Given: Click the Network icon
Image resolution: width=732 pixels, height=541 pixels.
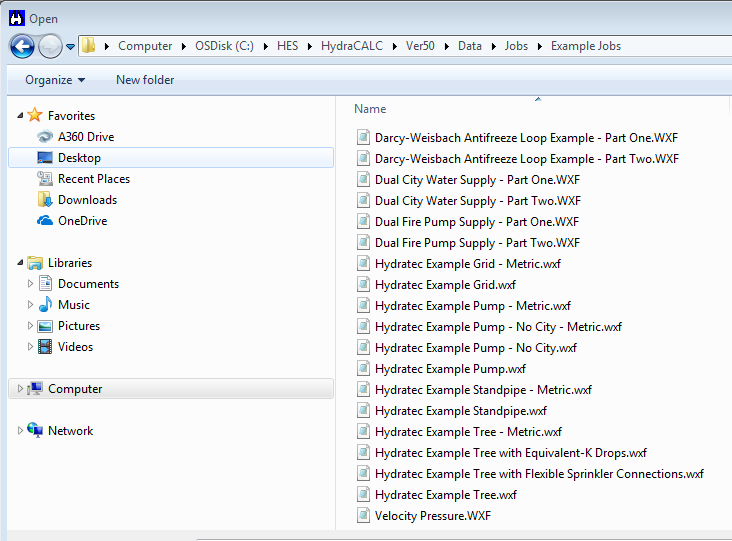Looking at the screenshot, I should tap(35, 430).
